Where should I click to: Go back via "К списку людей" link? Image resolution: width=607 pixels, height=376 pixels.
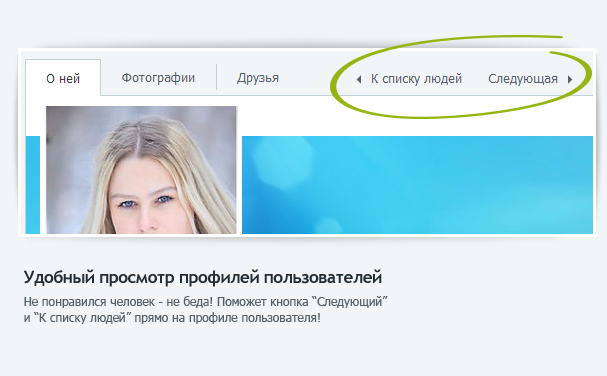point(416,79)
